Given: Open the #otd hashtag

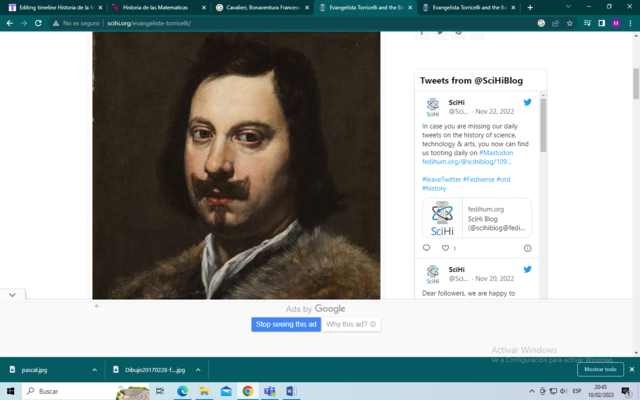Looking at the screenshot, I should tap(503, 180).
